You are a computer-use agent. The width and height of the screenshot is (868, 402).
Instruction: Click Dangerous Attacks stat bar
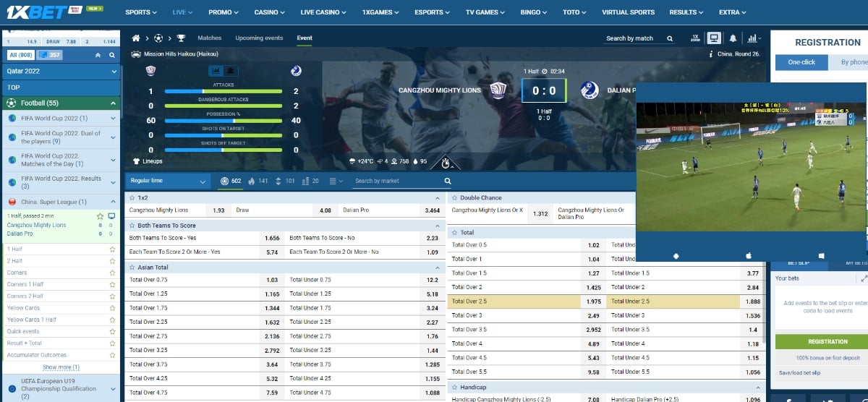(x=224, y=106)
